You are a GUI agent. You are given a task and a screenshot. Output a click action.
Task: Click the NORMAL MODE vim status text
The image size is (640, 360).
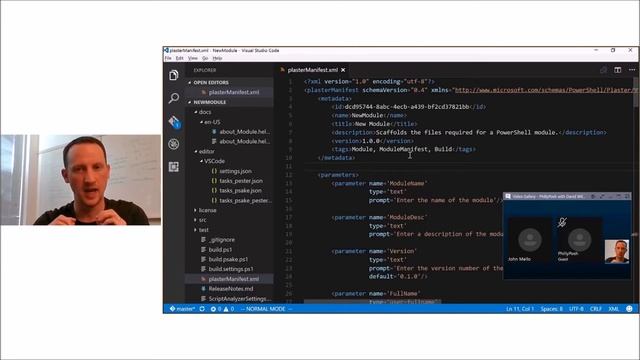(x=266, y=309)
